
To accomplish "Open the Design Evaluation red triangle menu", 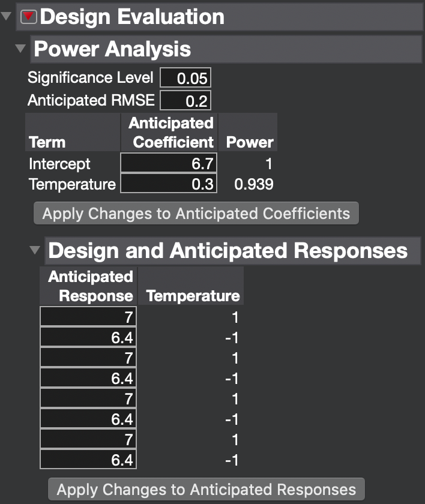I will [x=28, y=17].
